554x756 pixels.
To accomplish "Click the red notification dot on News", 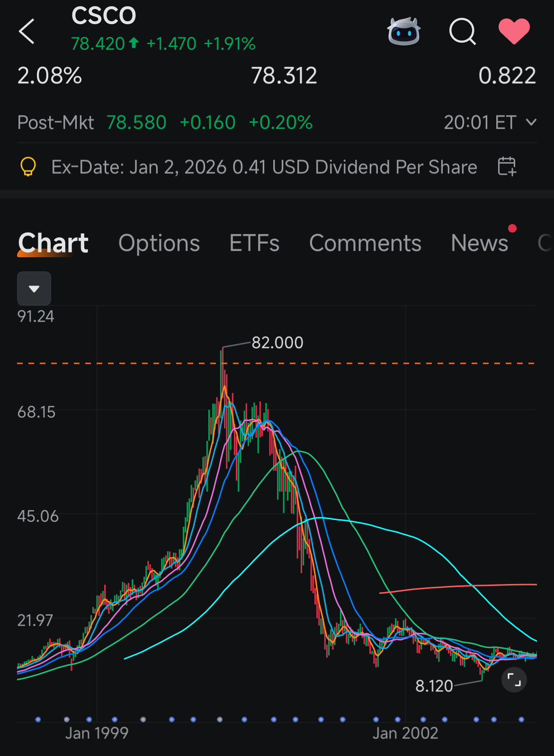I will click(512, 228).
